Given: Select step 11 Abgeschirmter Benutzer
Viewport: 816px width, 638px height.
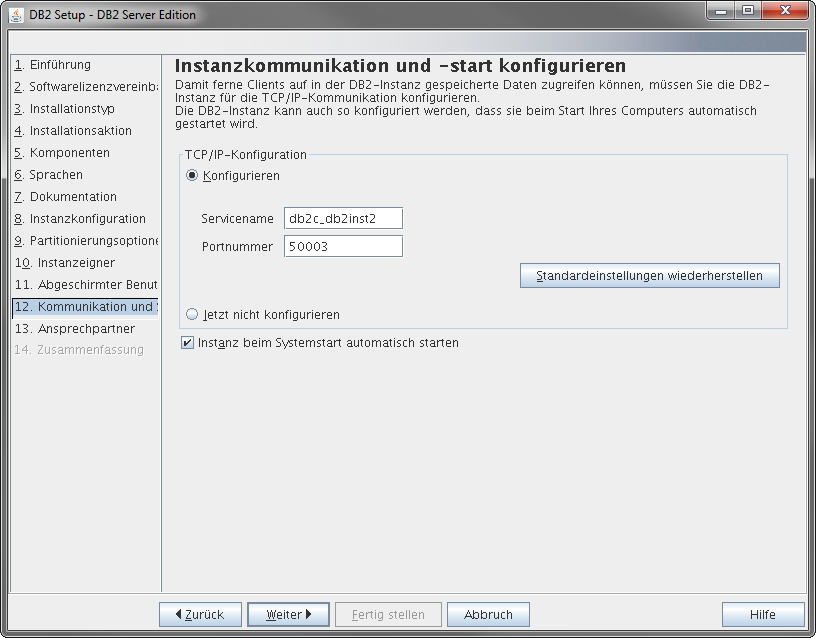Looking at the screenshot, I should 86,285.
